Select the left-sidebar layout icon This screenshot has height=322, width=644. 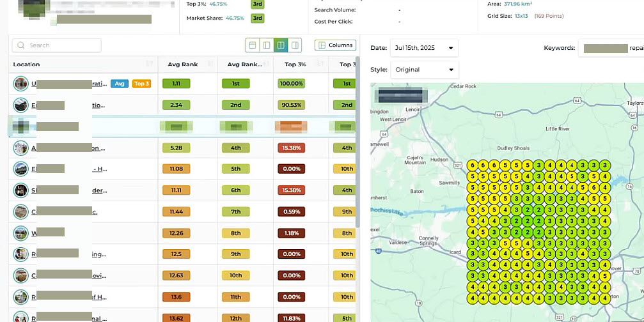(267, 45)
